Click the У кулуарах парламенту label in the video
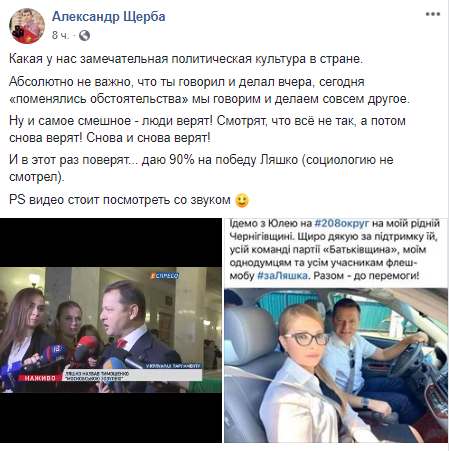 point(173,366)
